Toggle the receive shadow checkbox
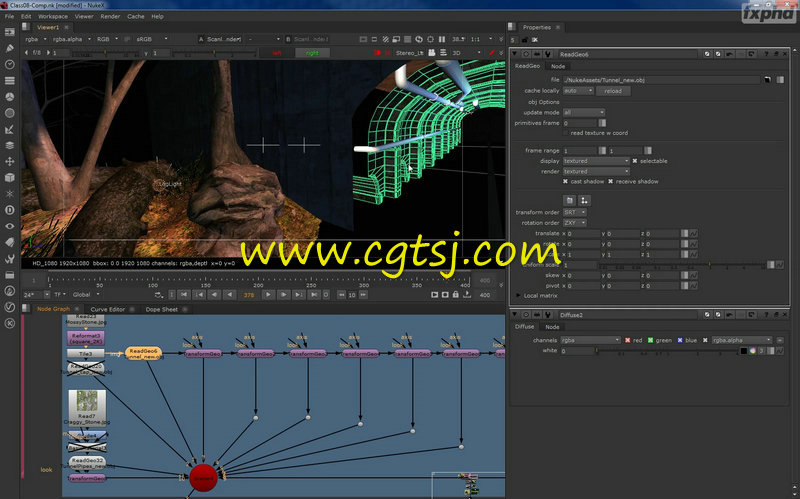 coord(610,182)
